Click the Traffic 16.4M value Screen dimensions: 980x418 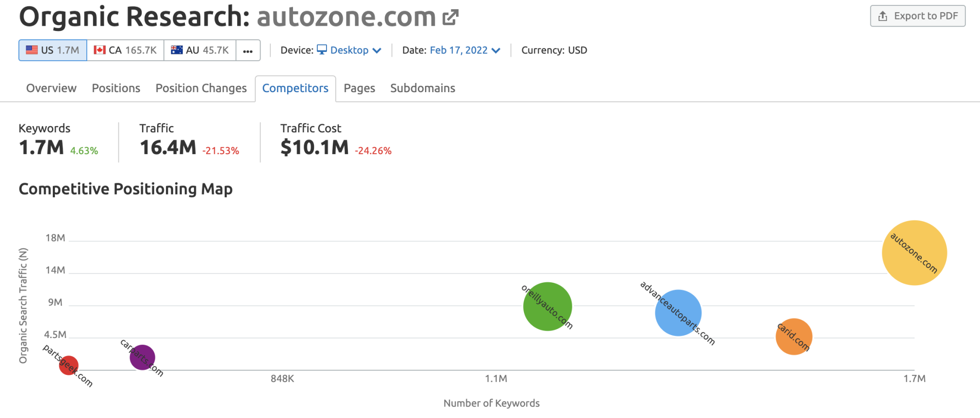[x=168, y=147]
